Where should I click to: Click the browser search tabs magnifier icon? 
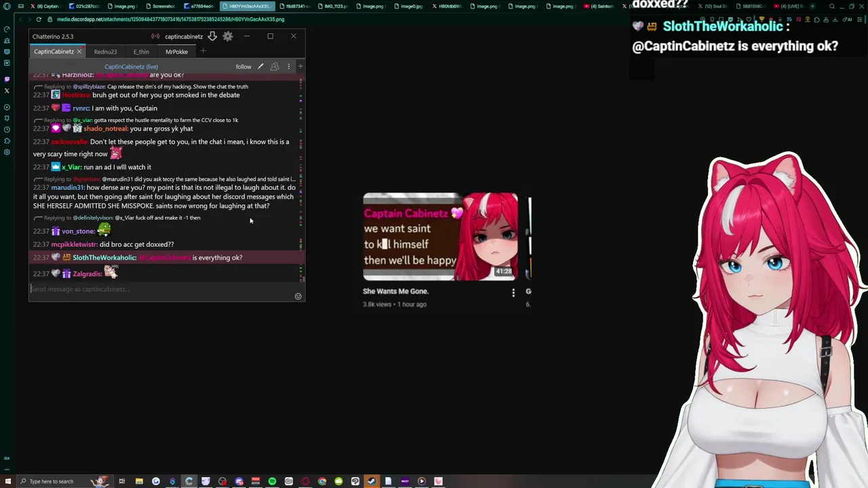(x=832, y=6)
